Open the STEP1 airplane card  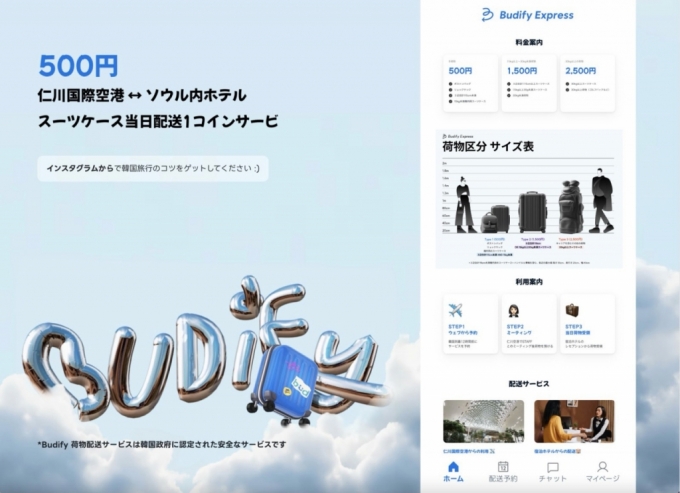471,324
